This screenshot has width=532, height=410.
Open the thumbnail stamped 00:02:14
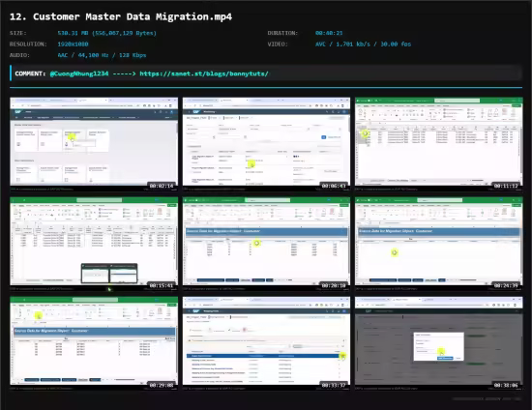coord(94,144)
